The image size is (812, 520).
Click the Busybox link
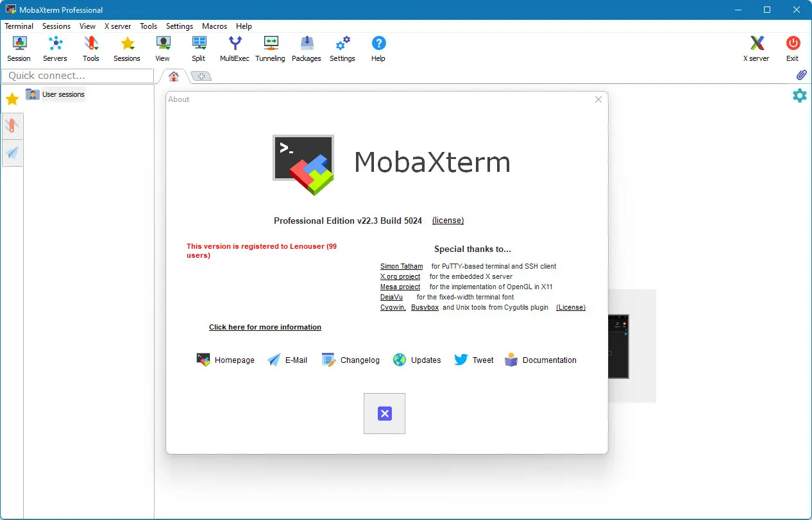(x=425, y=307)
